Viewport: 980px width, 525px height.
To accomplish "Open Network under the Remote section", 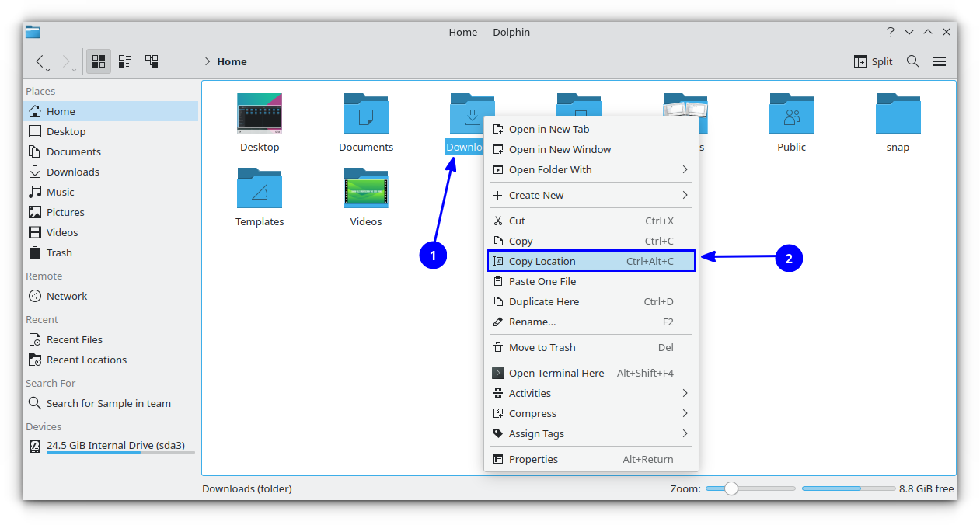I will tap(66, 295).
